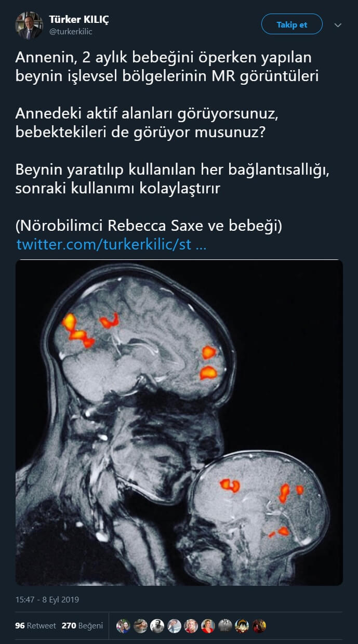Open the black-and-white bearded man liker avatar
The height and width of the screenshot is (644, 358).
coord(157,626)
